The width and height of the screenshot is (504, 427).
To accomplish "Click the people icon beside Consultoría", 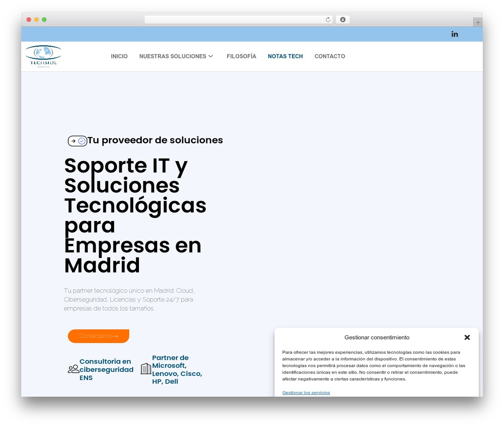I will click(x=73, y=369).
